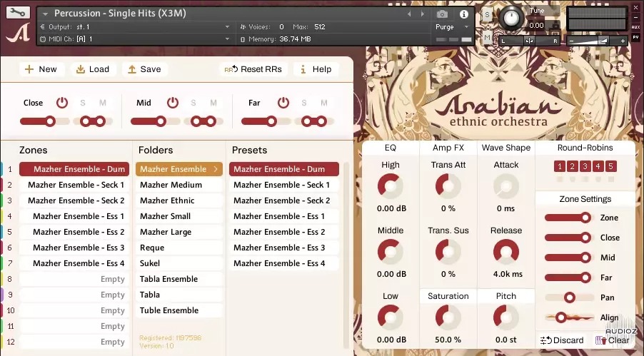Image resolution: width=644 pixels, height=356 pixels.
Task: Adjust the Close mic volume slider
Action: tap(45, 121)
